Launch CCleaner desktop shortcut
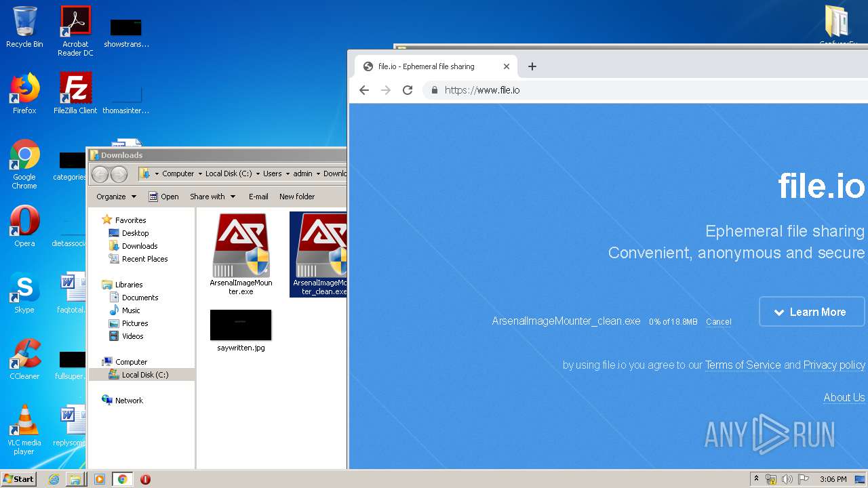This screenshot has width=868, height=488. pyautogui.click(x=24, y=359)
